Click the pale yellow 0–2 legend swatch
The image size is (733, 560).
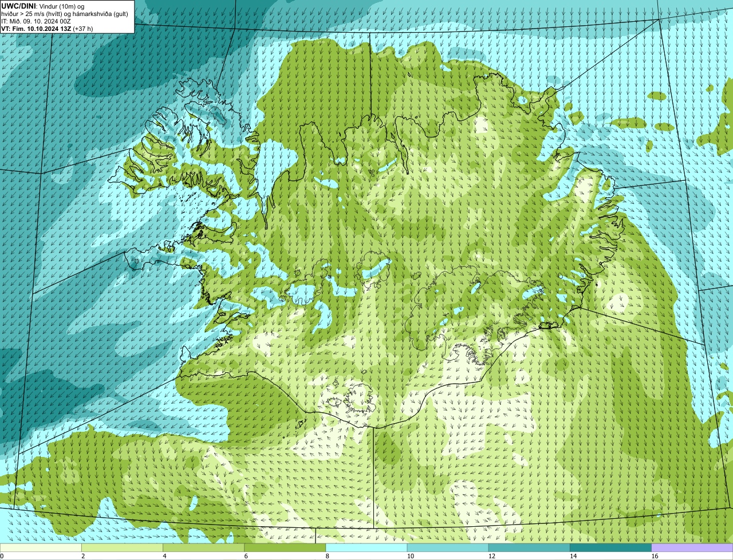pyautogui.click(x=41, y=547)
